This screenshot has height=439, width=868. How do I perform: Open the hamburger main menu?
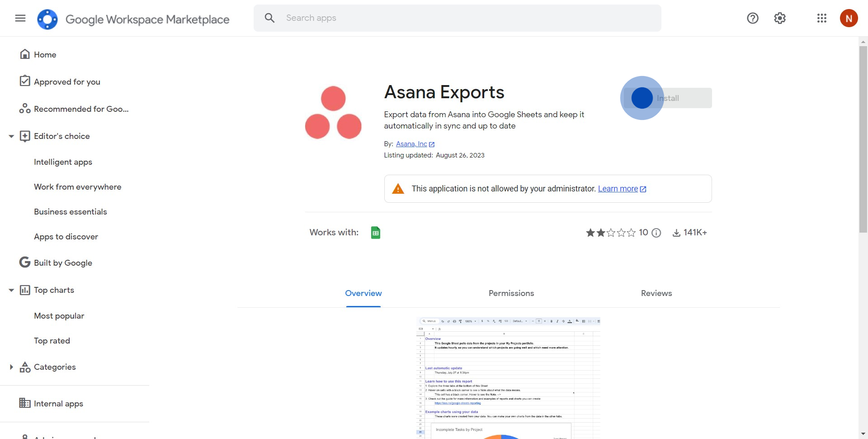click(x=20, y=18)
